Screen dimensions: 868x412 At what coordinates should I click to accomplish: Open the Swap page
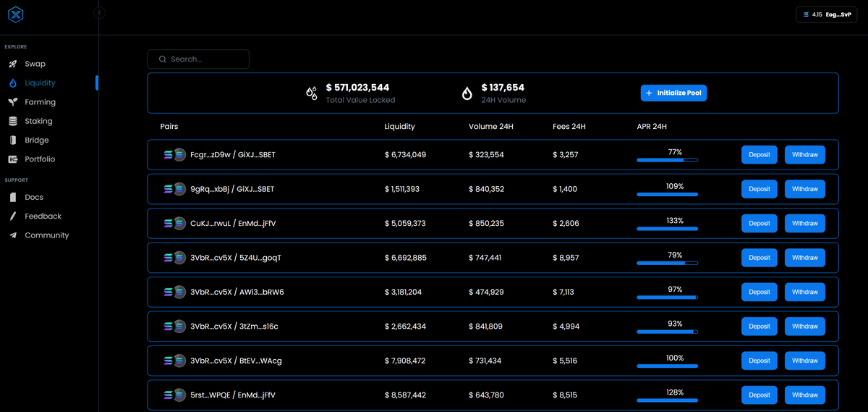coord(35,64)
